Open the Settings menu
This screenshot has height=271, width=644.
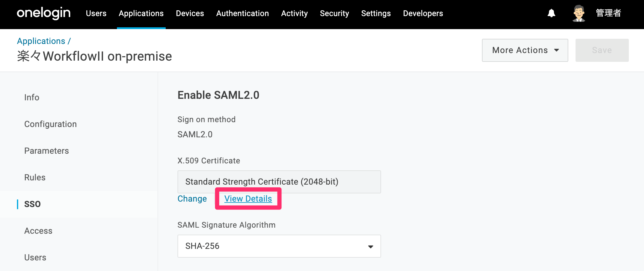pos(376,13)
